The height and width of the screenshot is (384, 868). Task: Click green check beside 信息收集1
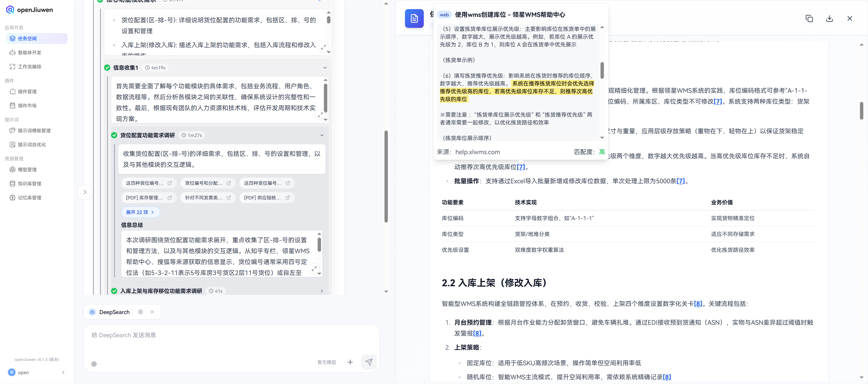click(x=107, y=68)
